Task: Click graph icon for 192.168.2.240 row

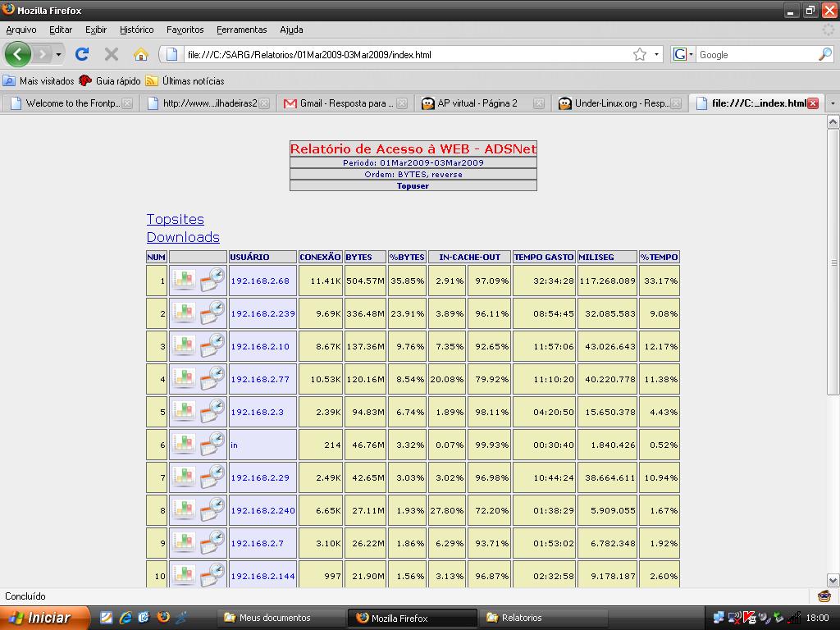Action: tap(184, 510)
